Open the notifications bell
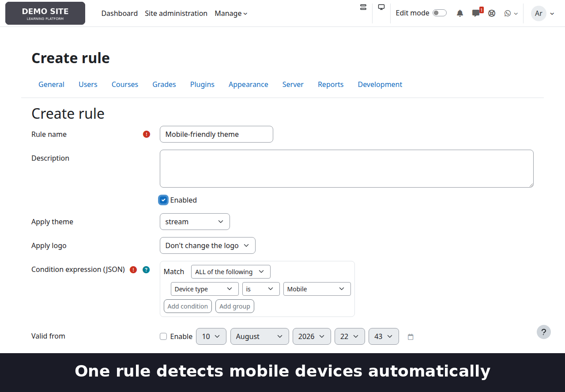The height and width of the screenshot is (392, 565). click(x=460, y=13)
